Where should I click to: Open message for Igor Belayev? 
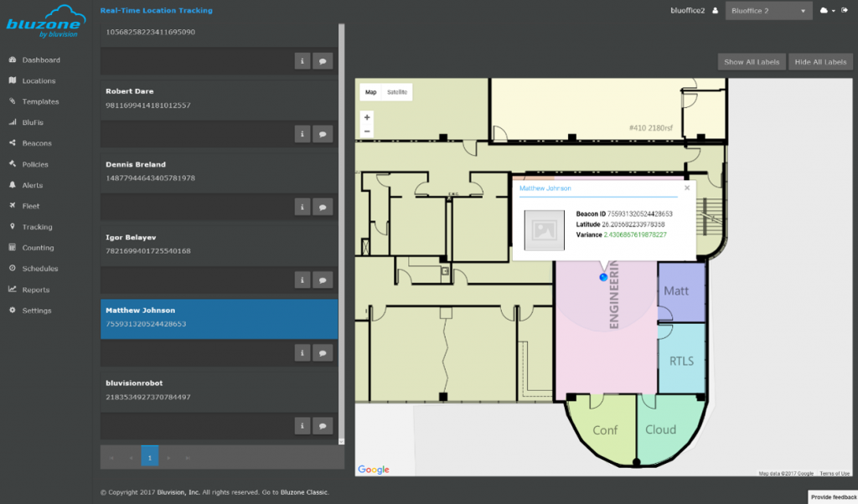(x=323, y=280)
